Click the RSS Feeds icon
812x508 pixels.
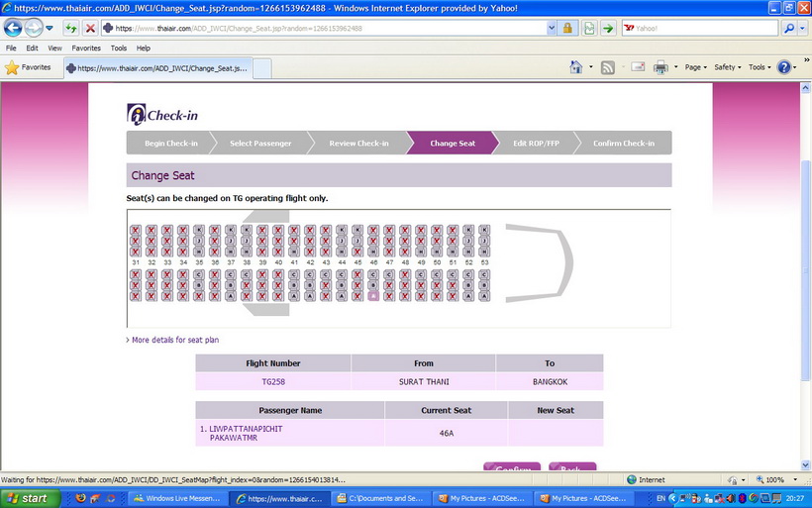(x=607, y=67)
